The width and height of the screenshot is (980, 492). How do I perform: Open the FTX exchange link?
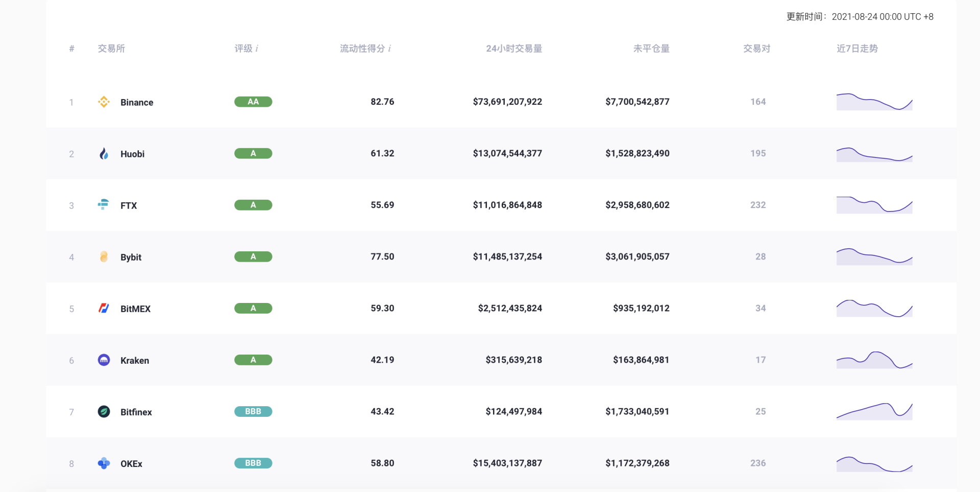pyautogui.click(x=129, y=205)
